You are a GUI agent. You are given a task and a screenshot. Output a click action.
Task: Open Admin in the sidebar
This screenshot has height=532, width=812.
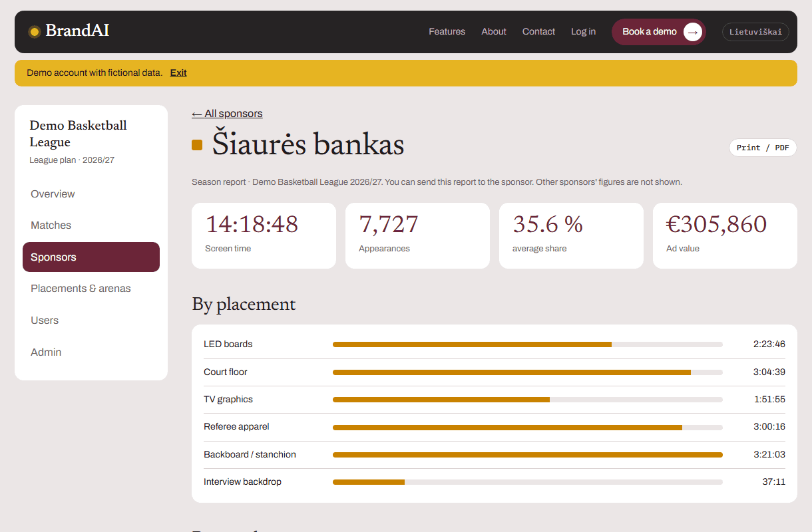point(91,352)
